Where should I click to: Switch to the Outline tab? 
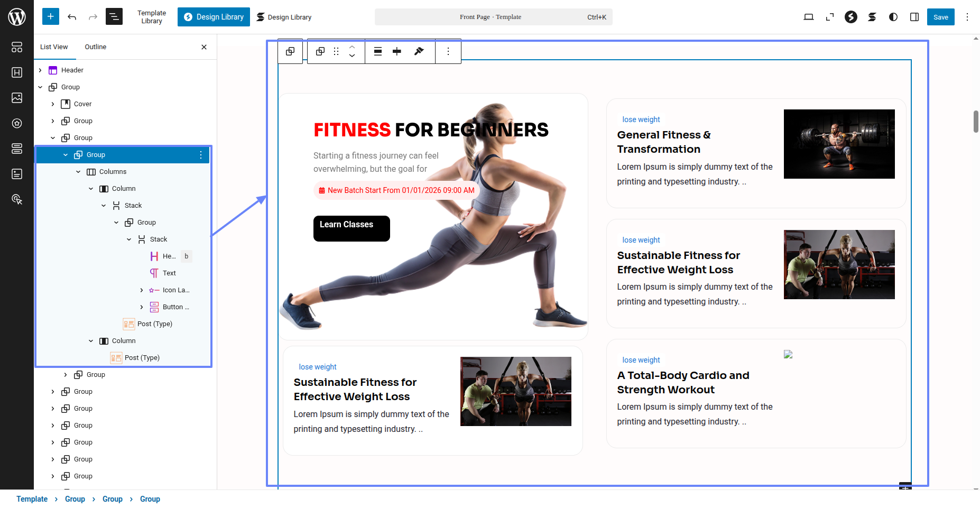pyautogui.click(x=95, y=47)
